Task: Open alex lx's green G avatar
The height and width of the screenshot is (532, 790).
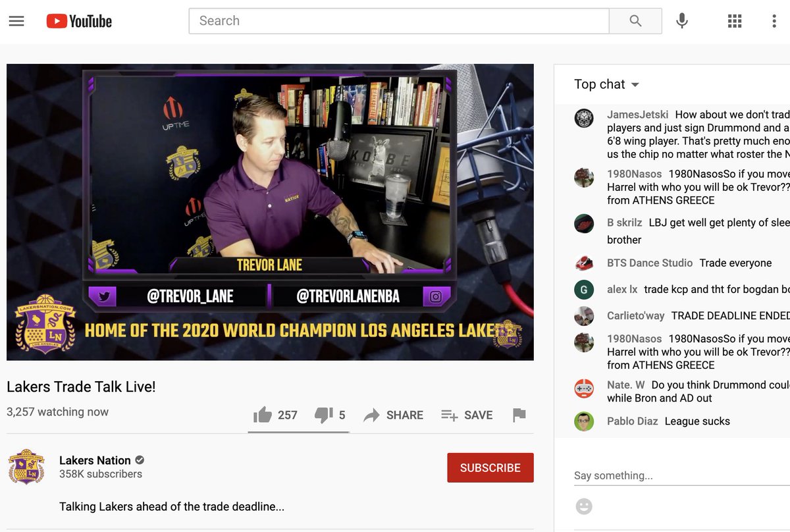Action: pos(584,290)
